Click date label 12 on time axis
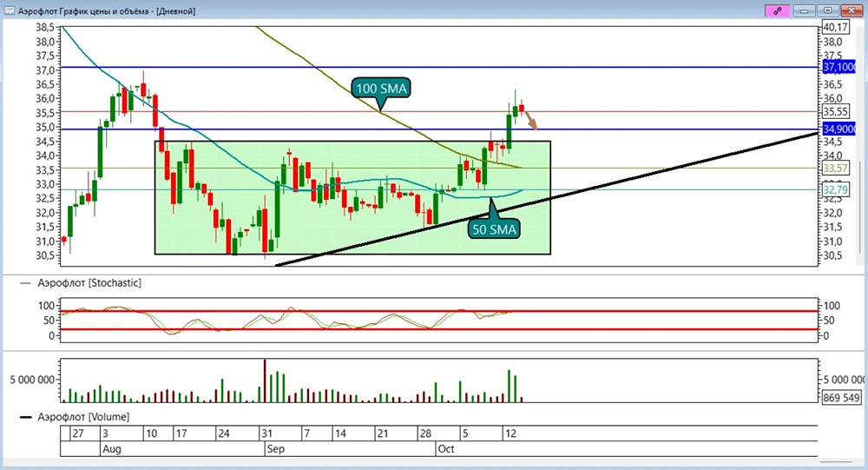Screen dimensions: 868x470 [510, 434]
